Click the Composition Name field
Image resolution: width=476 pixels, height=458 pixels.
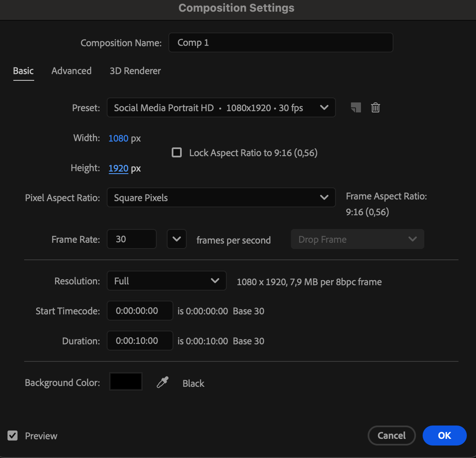tap(281, 43)
